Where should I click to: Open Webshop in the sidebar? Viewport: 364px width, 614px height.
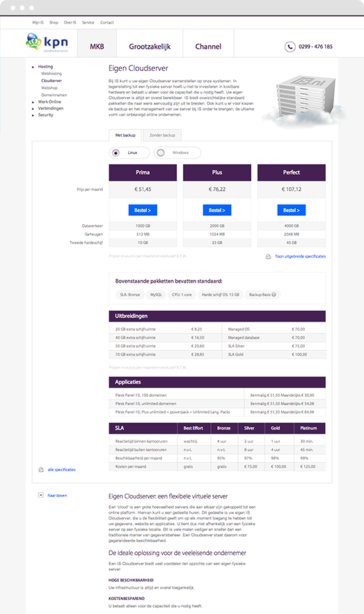tap(49, 88)
